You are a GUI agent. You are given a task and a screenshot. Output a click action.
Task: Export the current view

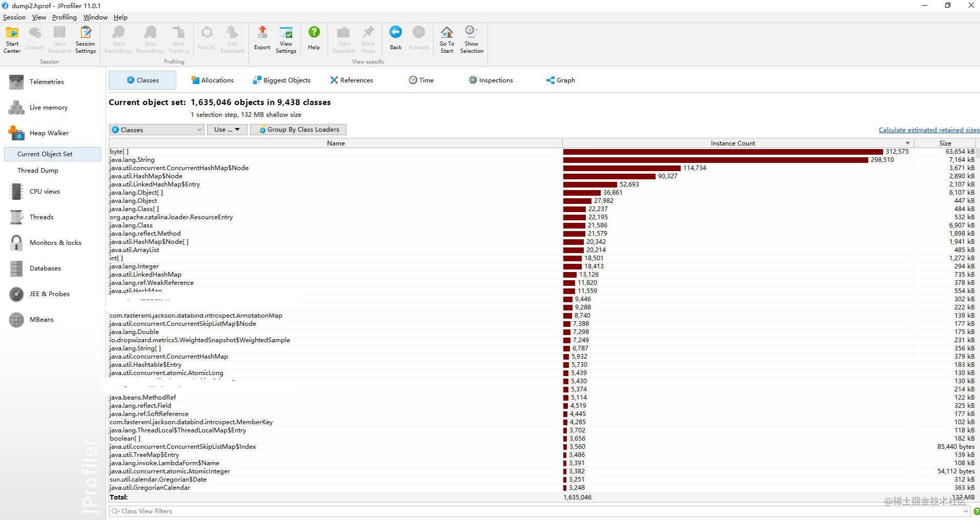point(262,38)
